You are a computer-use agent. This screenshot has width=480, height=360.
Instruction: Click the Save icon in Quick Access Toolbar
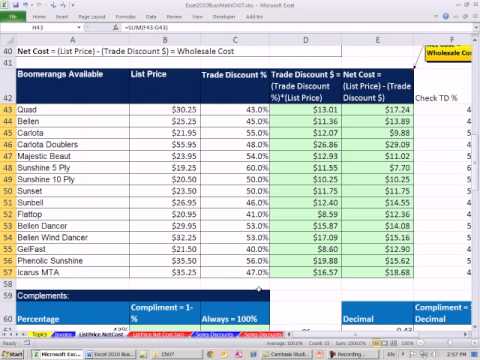click(x=15, y=5)
